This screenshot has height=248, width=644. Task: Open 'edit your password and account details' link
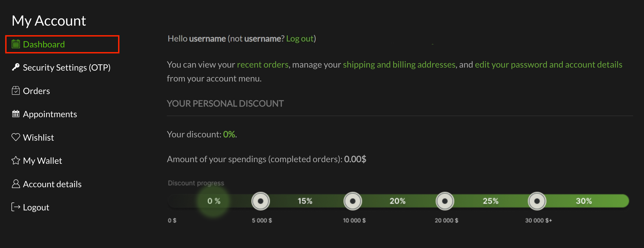[548, 65]
